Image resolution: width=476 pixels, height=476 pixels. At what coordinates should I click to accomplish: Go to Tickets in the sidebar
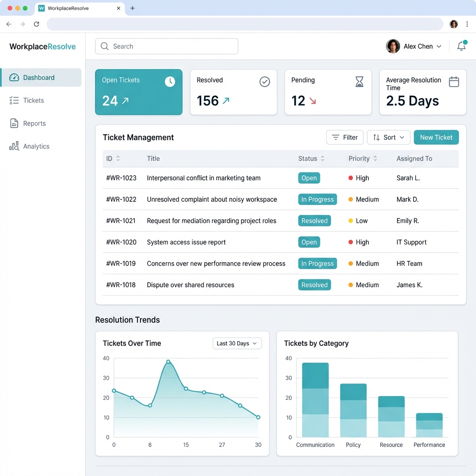[x=33, y=100]
